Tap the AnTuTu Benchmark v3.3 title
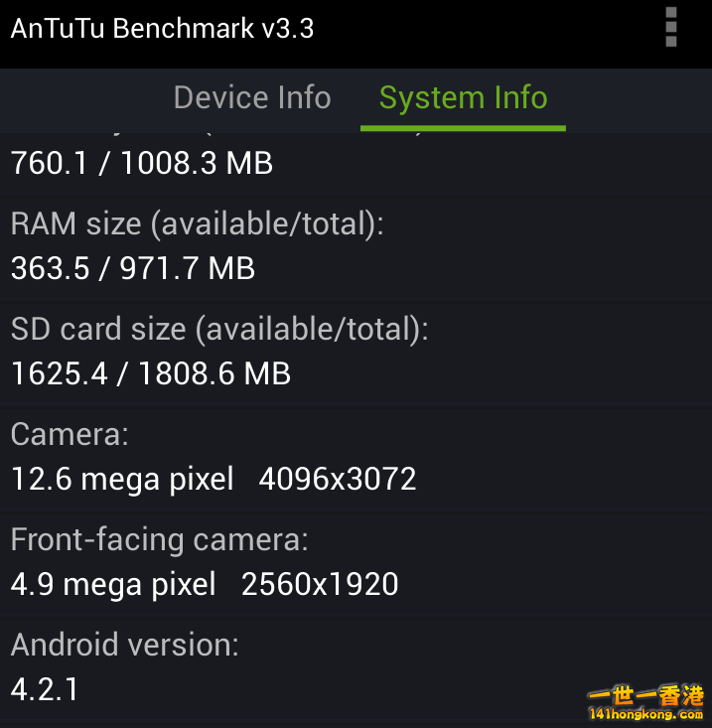 pyautogui.click(x=162, y=29)
